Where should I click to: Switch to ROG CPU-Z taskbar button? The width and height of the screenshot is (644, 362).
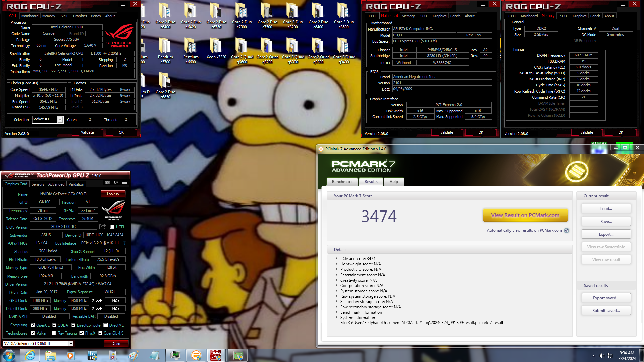tap(216, 355)
